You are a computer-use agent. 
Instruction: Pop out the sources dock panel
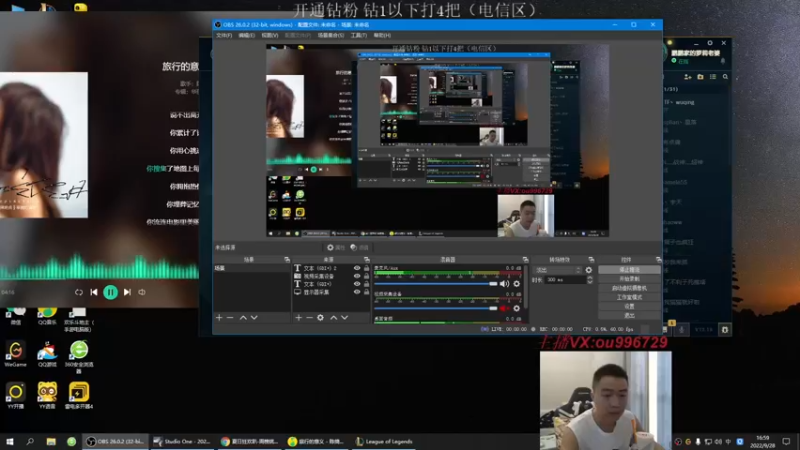coord(366,260)
